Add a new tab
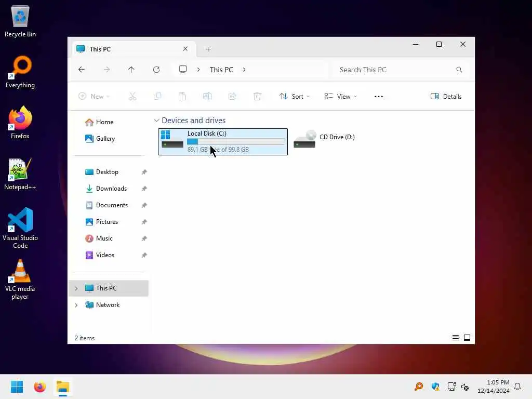Screen dimensions: 532x399 pyautogui.click(x=208, y=49)
